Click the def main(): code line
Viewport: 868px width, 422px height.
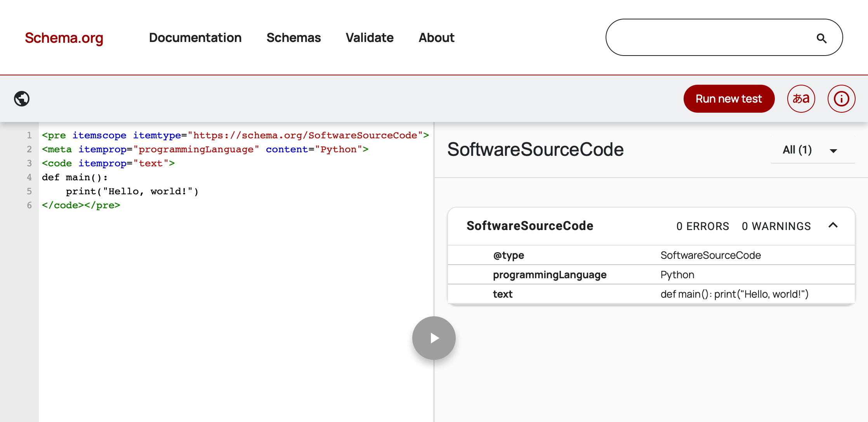tap(75, 177)
